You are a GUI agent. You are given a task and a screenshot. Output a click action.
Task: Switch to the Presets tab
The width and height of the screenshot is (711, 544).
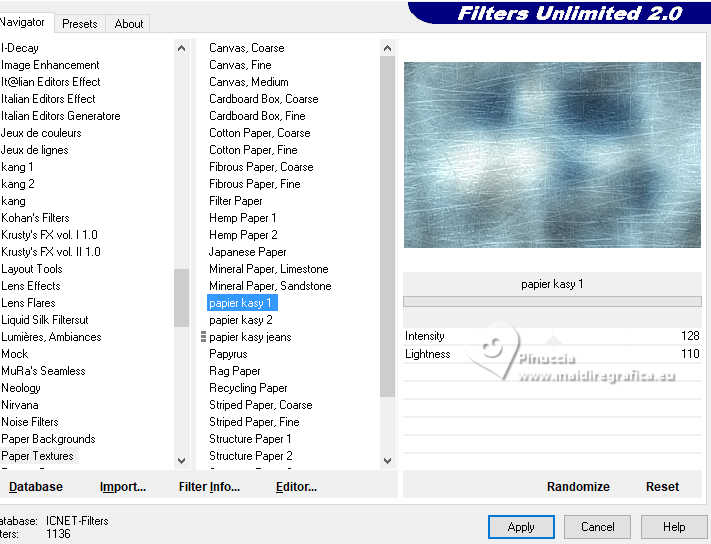[80, 24]
